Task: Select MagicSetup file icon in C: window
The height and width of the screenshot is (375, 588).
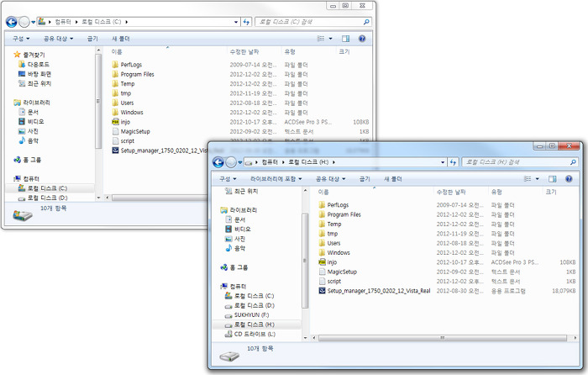Action: 116,131
